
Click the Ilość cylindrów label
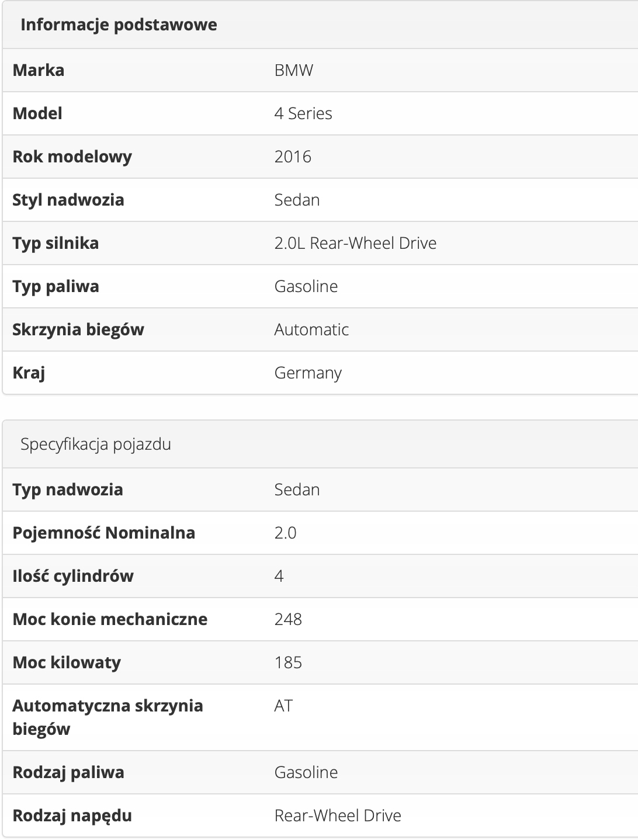click(x=73, y=577)
